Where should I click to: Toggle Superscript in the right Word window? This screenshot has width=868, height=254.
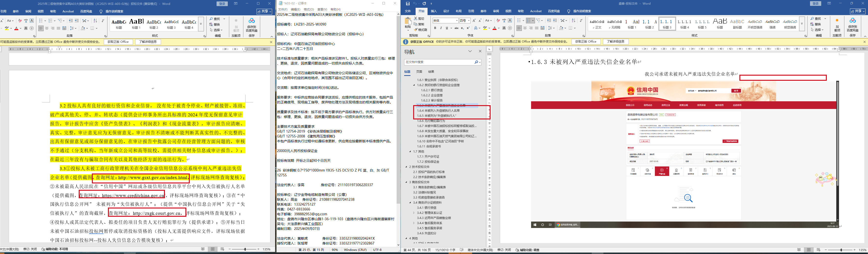click(x=468, y=28)
